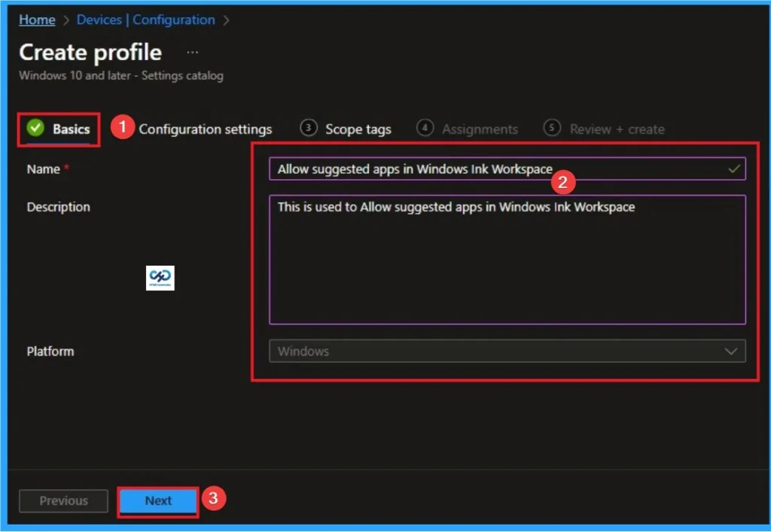Click the Next button

[x=158, y=500]
